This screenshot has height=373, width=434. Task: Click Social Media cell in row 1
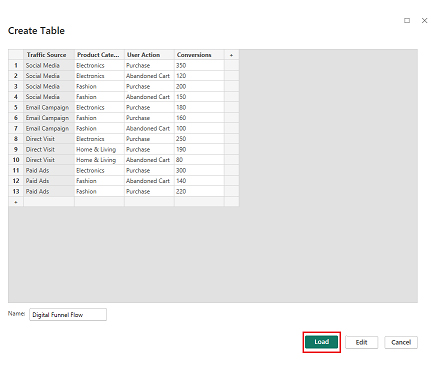(49, 66)
